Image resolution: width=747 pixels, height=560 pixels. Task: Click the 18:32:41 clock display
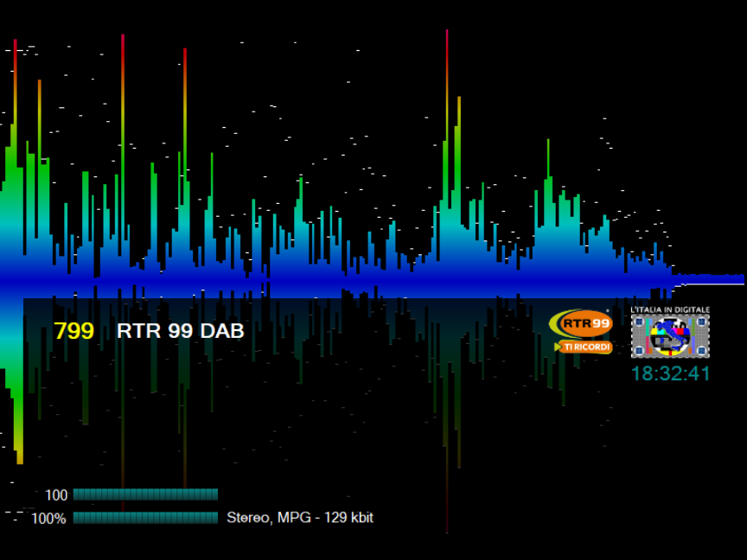point(670,373)
